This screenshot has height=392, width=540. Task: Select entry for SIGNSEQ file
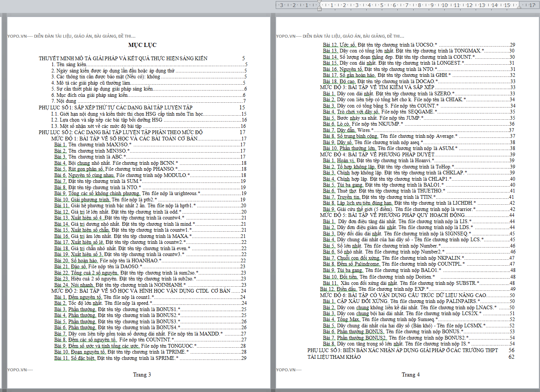pyautogui.click(x=419, y=234)
